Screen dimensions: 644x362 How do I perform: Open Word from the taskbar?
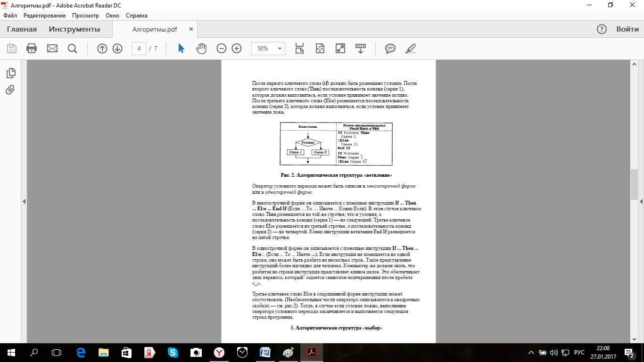point(265,353)
